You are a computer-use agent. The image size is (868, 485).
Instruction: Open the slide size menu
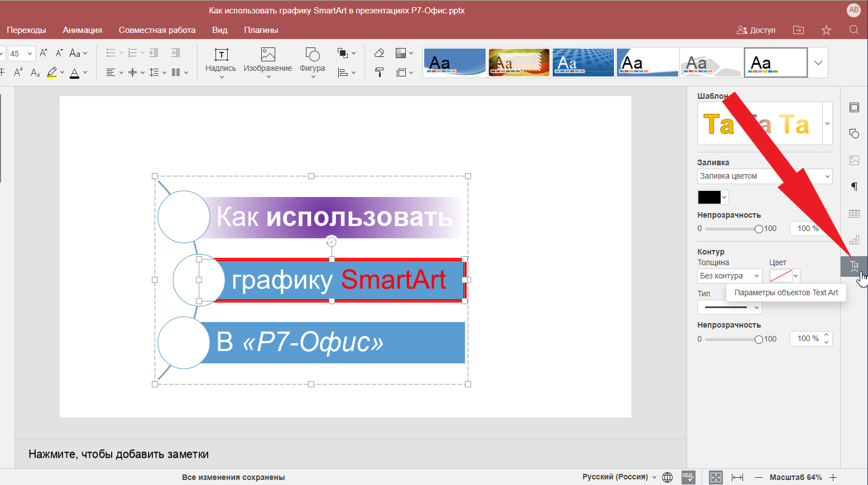click(404, 73)
